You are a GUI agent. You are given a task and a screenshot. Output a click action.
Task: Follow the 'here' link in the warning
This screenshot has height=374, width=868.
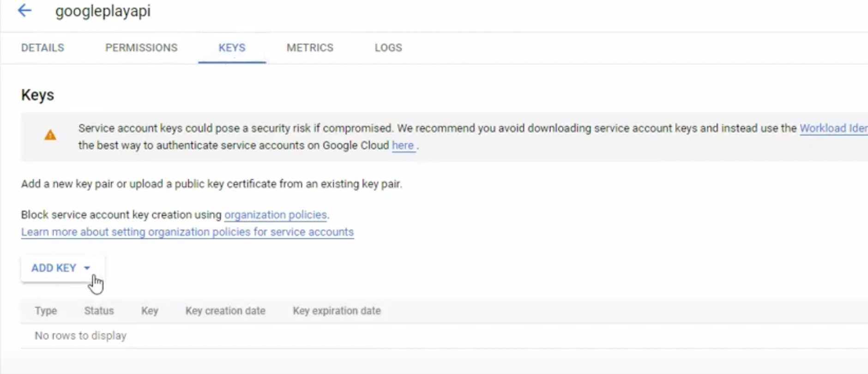(x=403, y=145)
